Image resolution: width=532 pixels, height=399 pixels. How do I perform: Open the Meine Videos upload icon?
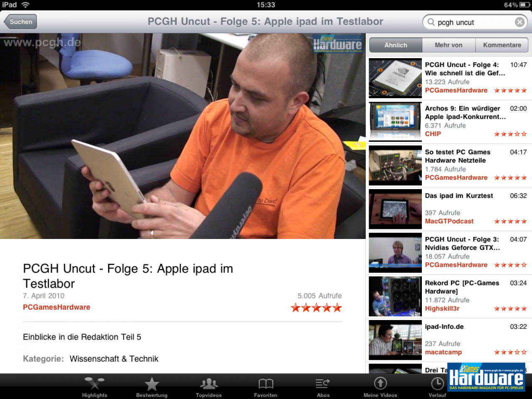coord(380,383)
